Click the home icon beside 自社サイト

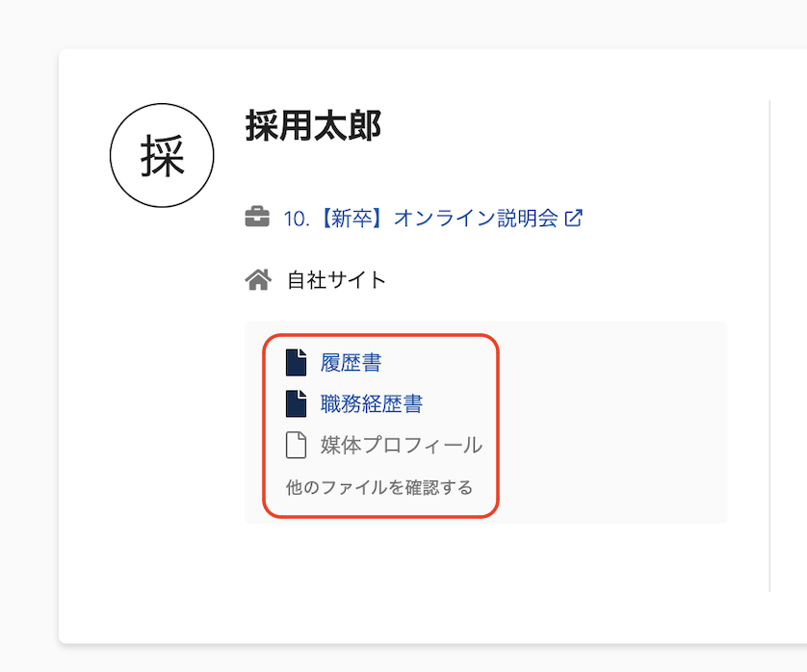(257, 280)
